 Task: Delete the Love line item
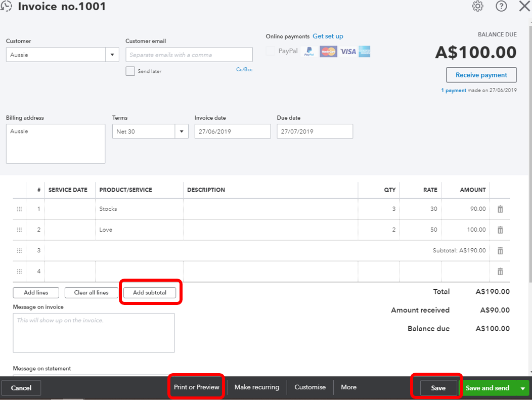click(x=500, y=230)
